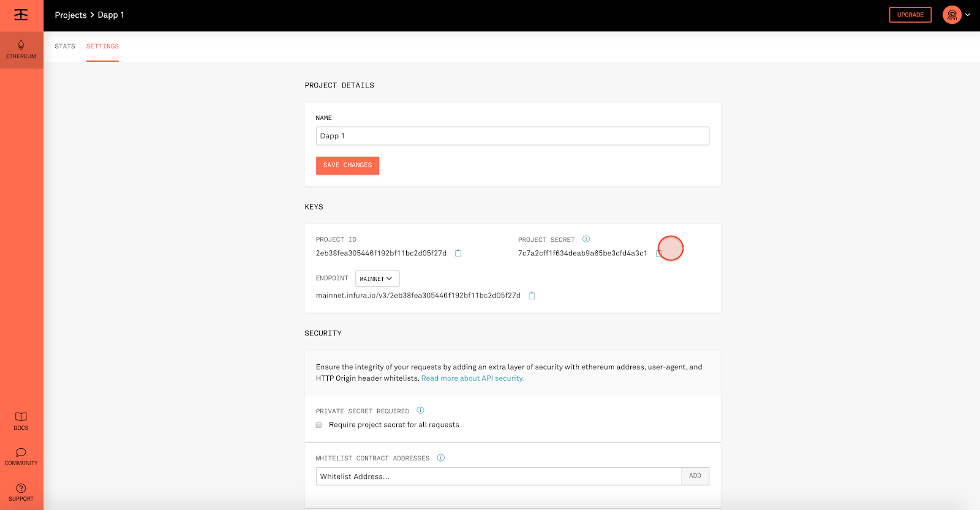The width and height of the screenshot is (980, 510).
Task: Copy the mainnet endpoint URL
Action: click(x=532, y=296)
